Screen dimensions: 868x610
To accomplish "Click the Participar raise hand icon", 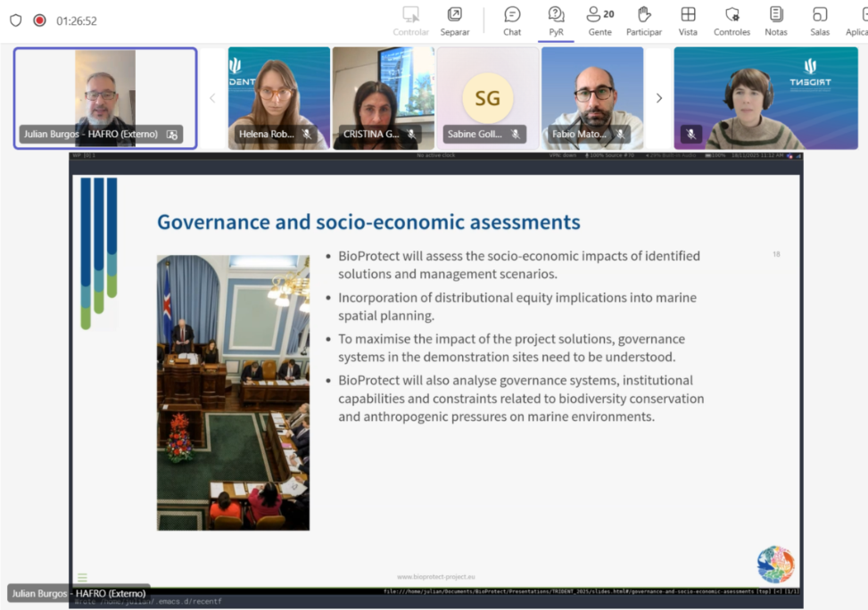I will [x=644, y=21].
